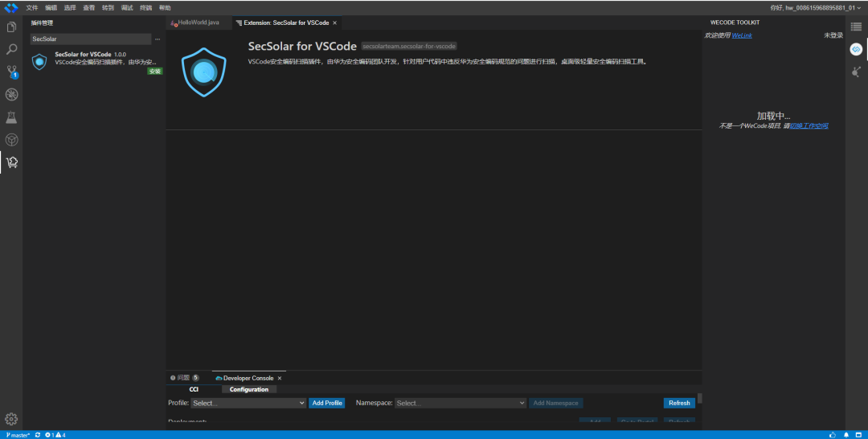This screenshot has height=439, width=868.
Task: Open the Search magnifier in activity bar
Action: click(x=11, y=50)
